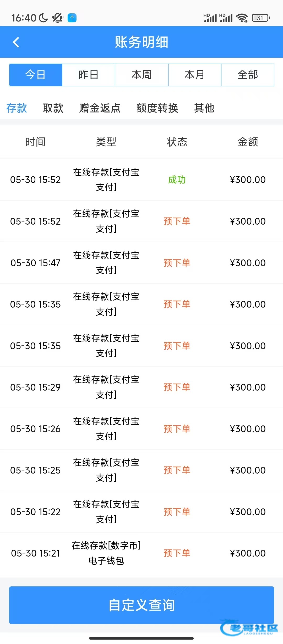The height and width of the screenshot is (644, 283).
Task: Select the 今日 date filter
Action: coord(36,75)
